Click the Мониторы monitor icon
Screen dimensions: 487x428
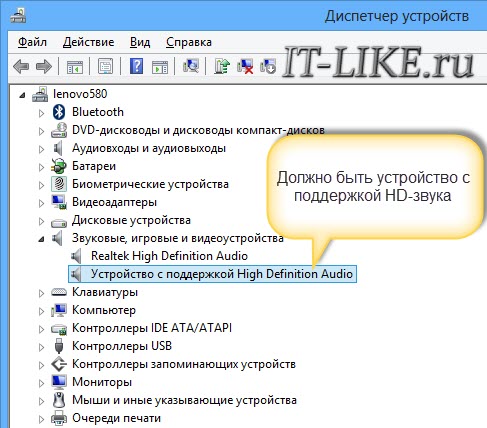(x=59, y=382)
